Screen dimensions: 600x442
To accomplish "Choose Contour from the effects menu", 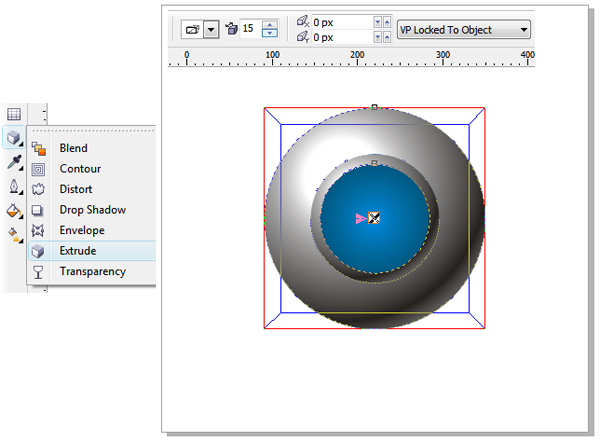I will tap(80, 169).
